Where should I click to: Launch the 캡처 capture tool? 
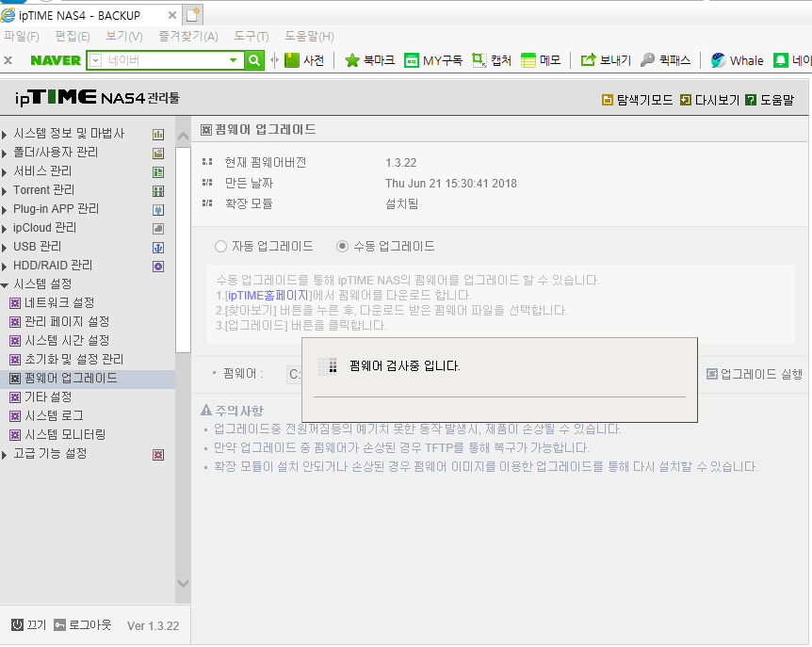(x=479, y=60)
